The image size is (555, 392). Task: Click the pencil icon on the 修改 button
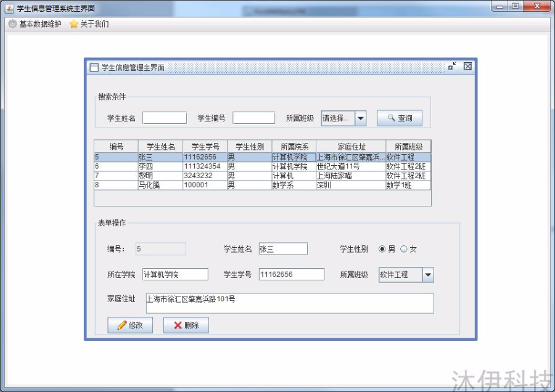tap(121, 325)
